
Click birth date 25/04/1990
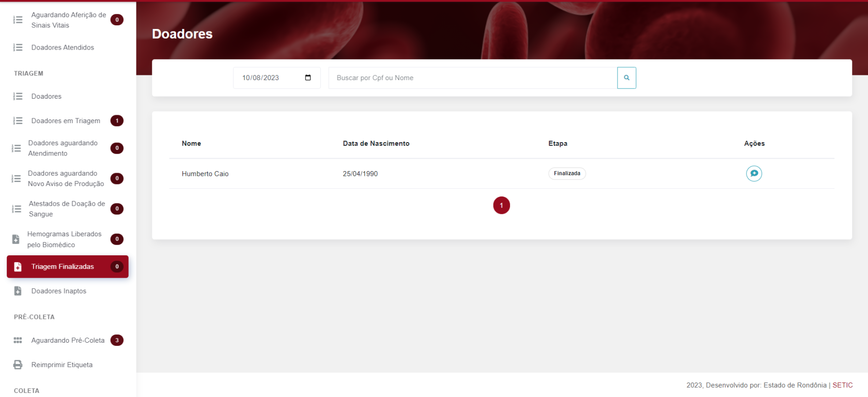[360, 174]
